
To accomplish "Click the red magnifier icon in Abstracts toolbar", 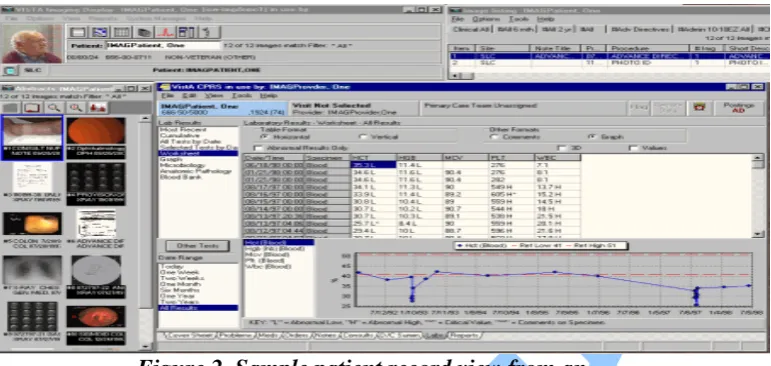I will point(76,108).
